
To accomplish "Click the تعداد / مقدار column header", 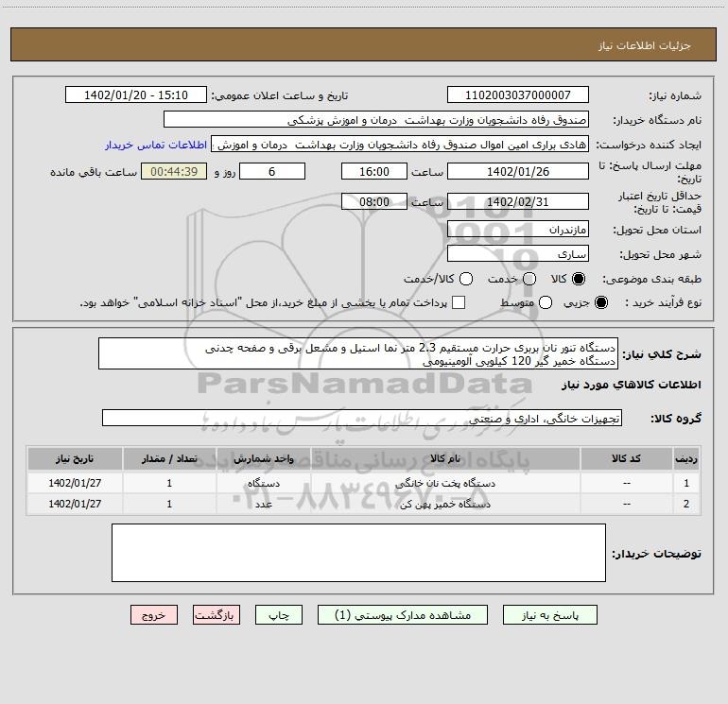I will coord(169,458).
